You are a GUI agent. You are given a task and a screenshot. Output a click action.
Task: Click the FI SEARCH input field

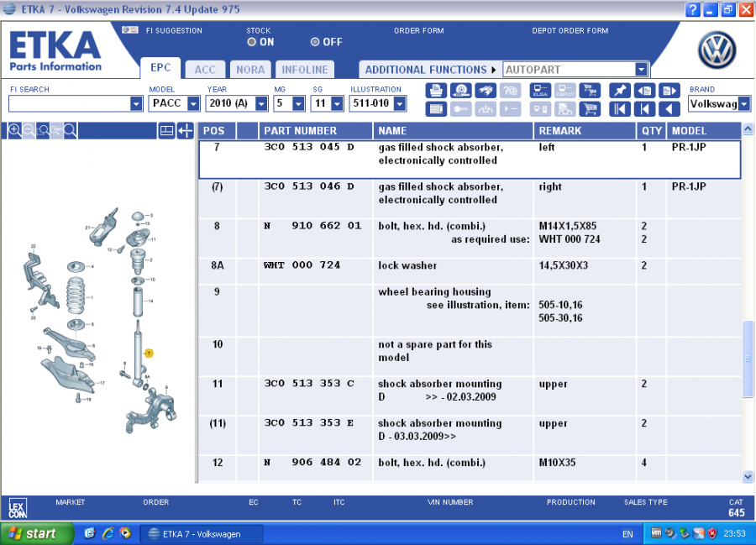(69, 104)
